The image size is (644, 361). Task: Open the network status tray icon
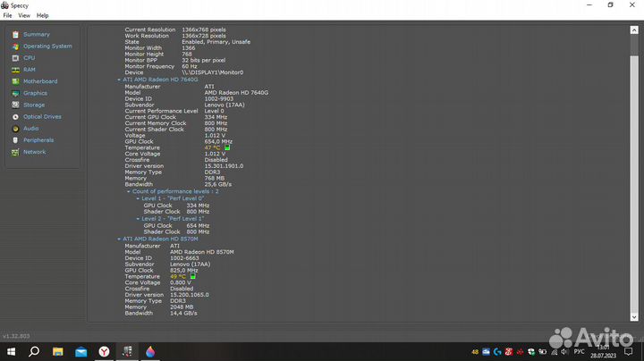pos(554,351)
